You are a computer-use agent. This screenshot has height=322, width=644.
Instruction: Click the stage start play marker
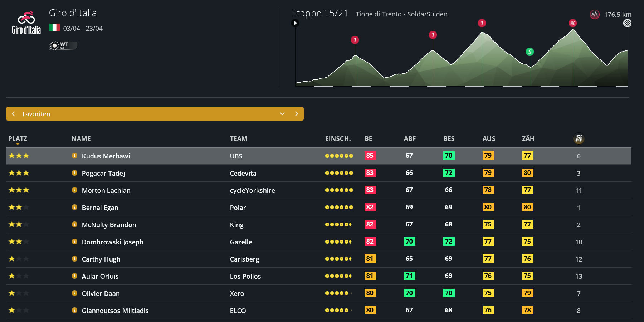pyautogui.click(x=295, y=23)
